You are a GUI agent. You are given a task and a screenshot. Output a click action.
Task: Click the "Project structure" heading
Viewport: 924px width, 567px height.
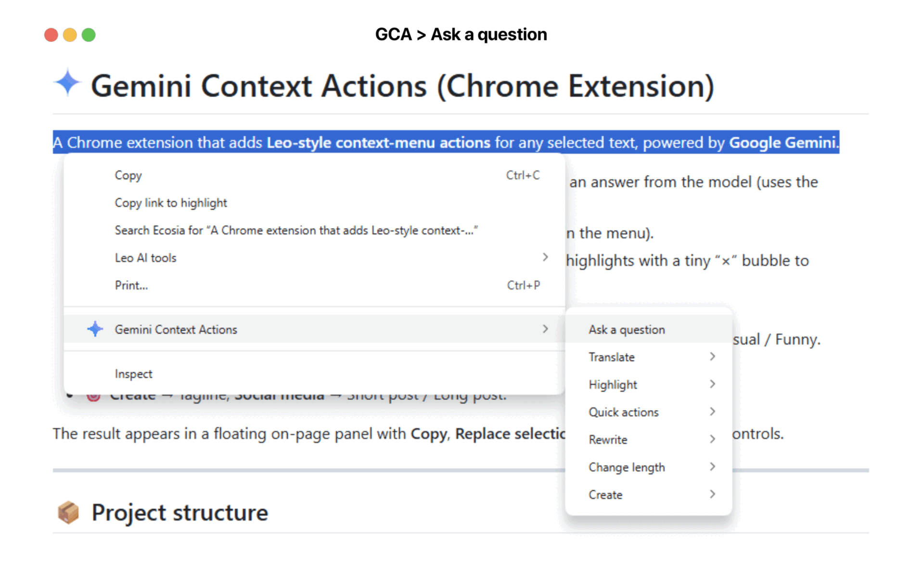[180, 513]
